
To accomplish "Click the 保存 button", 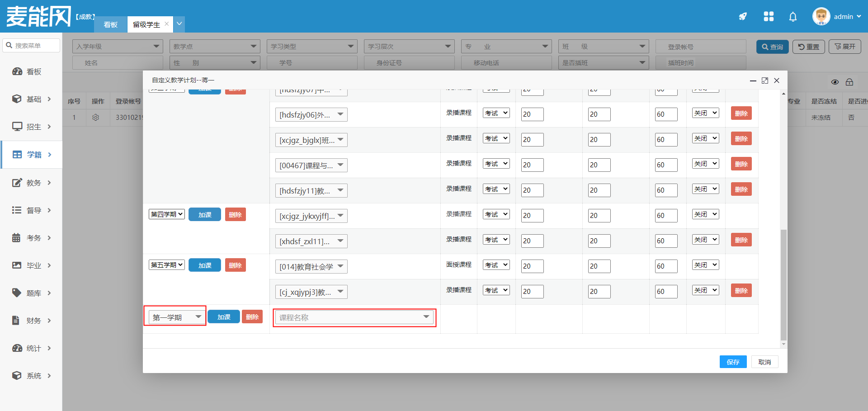I will coord(733,362).
